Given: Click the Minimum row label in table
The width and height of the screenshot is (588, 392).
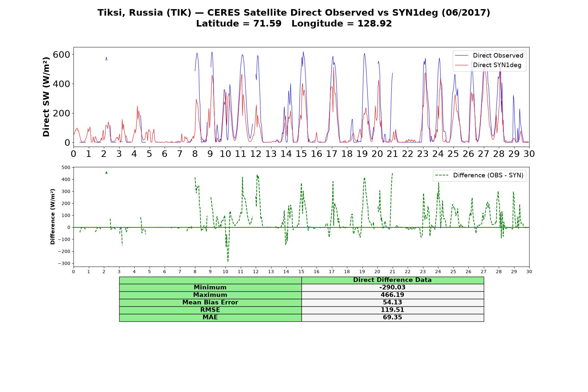Looking at the screenshot, I should 210,287.
